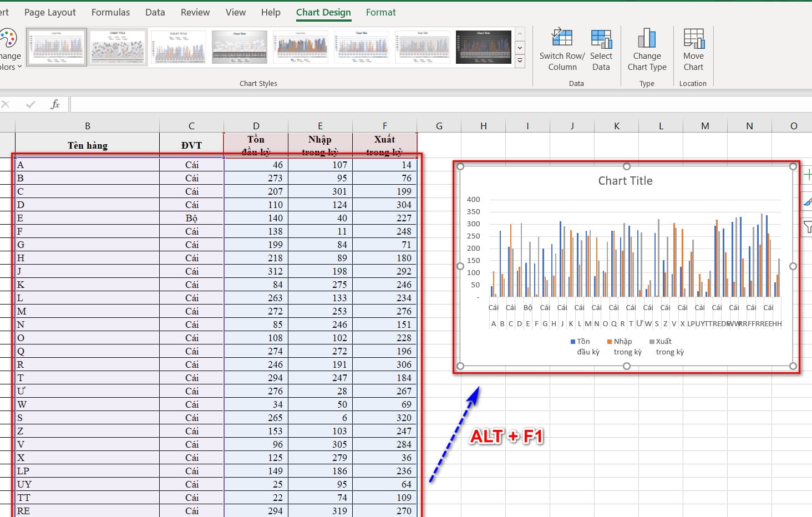
Task: Click the gray Xuất trong kỳ legend entry
Action: (667, 347)
